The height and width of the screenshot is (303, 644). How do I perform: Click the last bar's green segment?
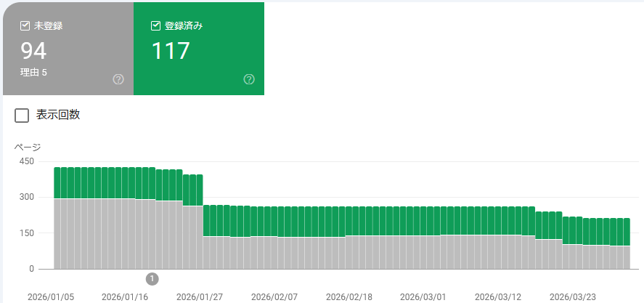coord(626,231)
